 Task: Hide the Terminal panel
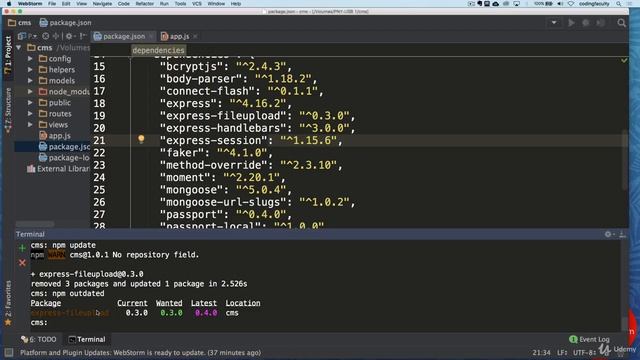tap(622, 234)
